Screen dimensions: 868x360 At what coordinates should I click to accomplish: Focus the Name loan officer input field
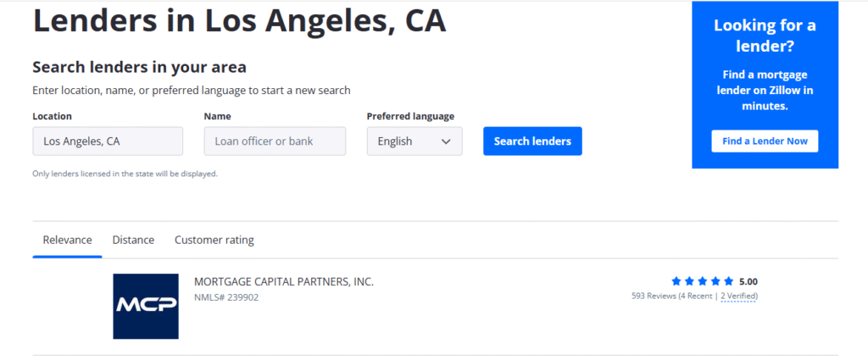coord(275,141)
